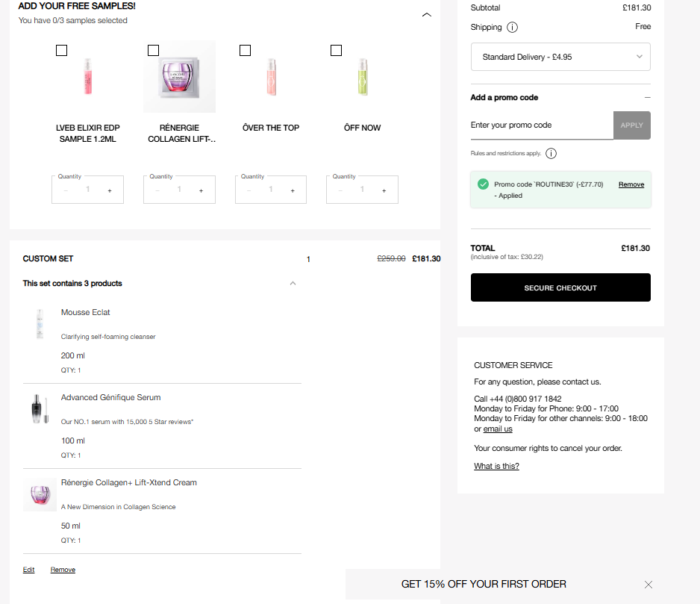Increase LVEB Elixir sample quantity
The image size is (700, 604).
click(110, 190)
